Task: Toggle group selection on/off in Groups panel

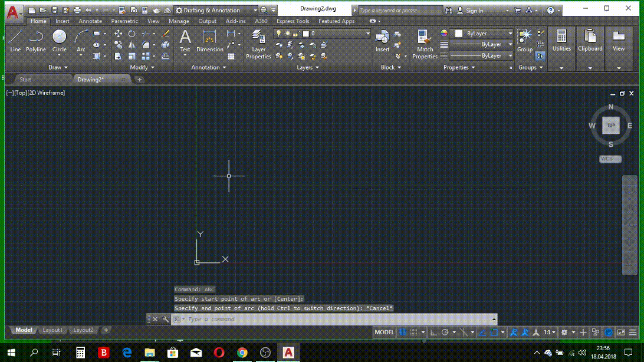Action: (x=540, y=56)
